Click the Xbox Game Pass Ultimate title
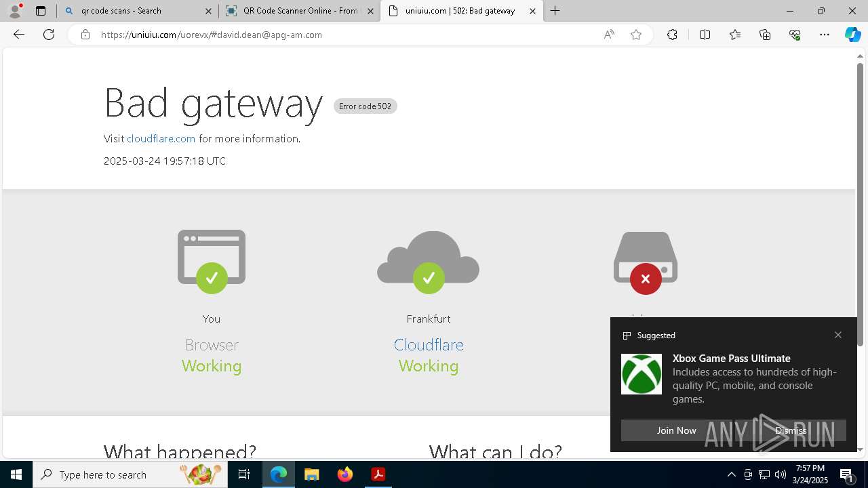This screenshot has height=488, width=868. click(x=732, y=359)
